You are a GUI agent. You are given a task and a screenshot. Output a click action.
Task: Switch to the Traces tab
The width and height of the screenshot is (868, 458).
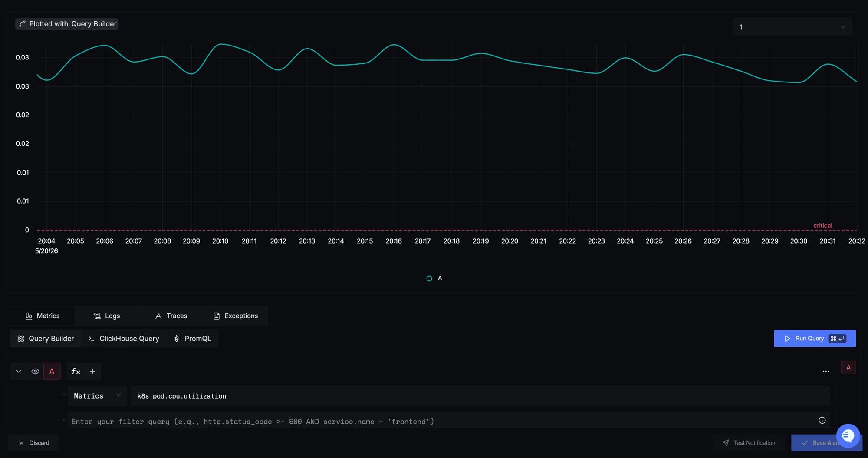tap(171, 316)
